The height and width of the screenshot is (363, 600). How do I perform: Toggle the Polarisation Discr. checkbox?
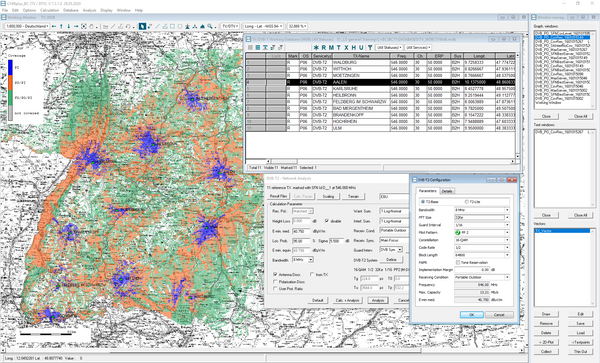[275, 282]
